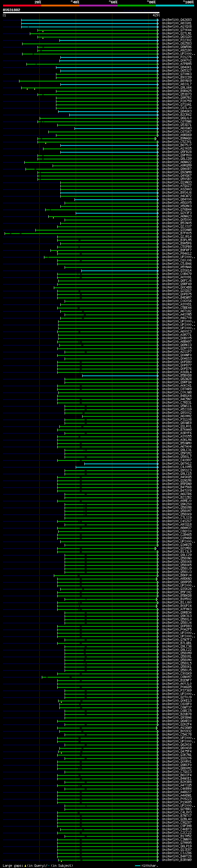The width and height of the screenshot is (197, 868).
Task: Click label UniRef100_A4SKQ5
Action: coord(177,477)
